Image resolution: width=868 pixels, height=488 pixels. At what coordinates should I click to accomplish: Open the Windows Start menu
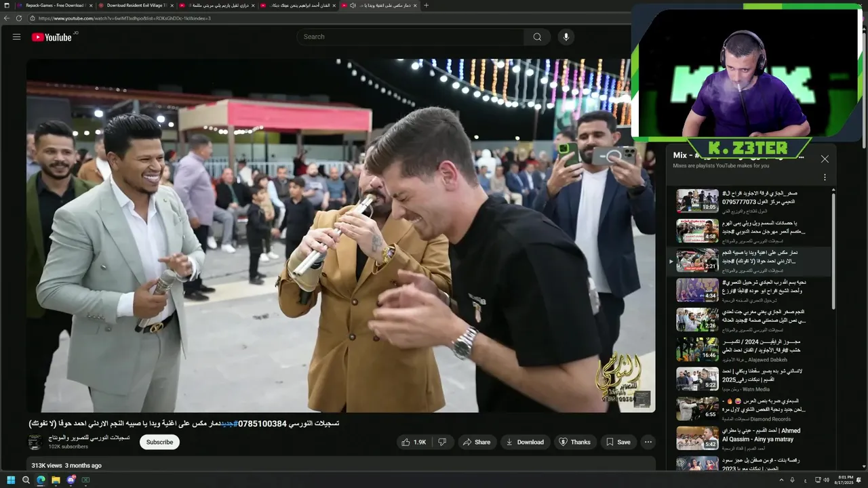[x=11, y=480]
